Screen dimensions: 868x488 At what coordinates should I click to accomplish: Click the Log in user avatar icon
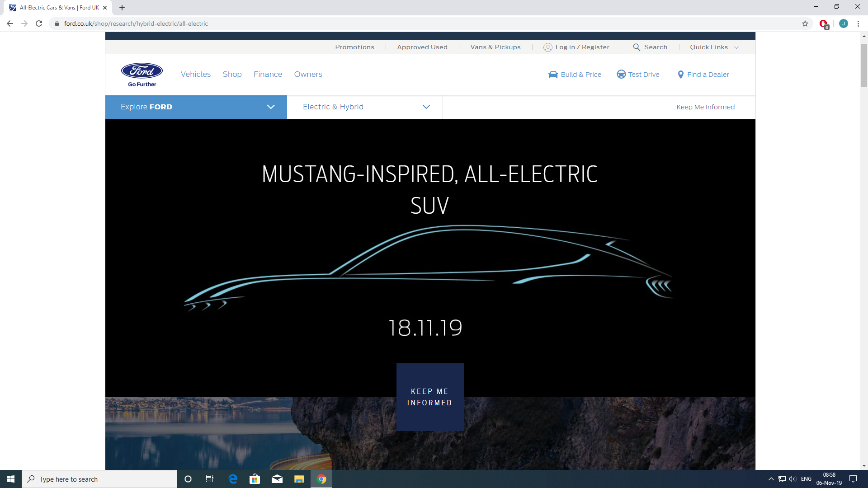pos(547,47)
